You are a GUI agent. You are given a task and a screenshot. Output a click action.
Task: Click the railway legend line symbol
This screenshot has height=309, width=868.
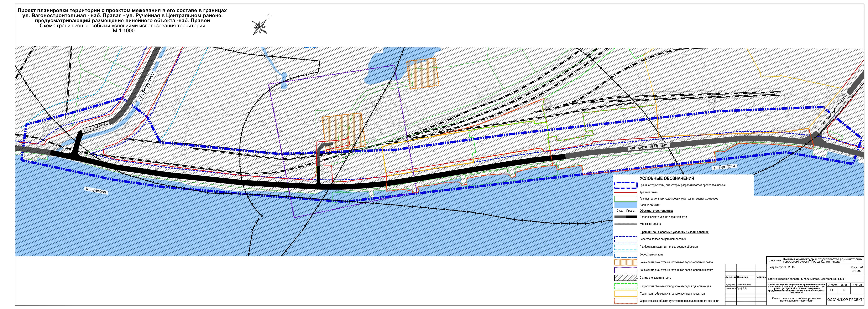[625, 224]
